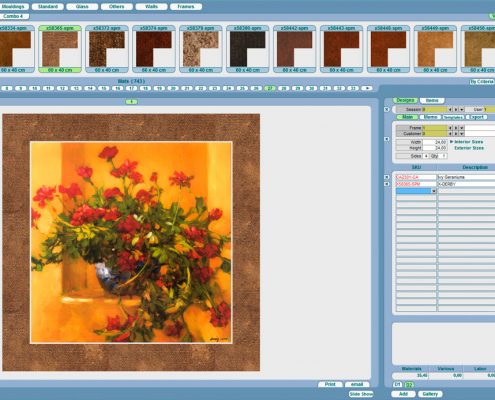495x400 pixels.
Task: Click the Width input field
Action: tap(435, 142)
